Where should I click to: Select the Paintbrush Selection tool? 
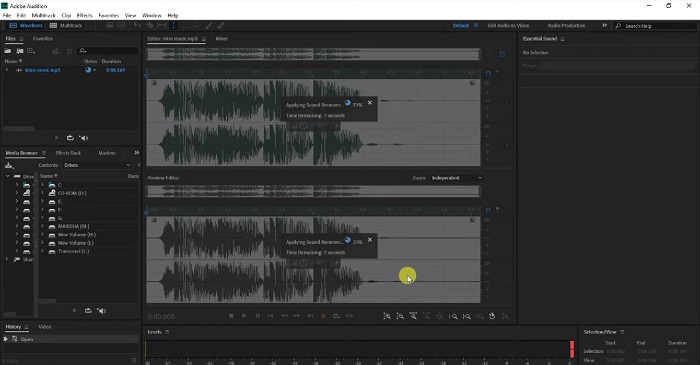point(208,25)
